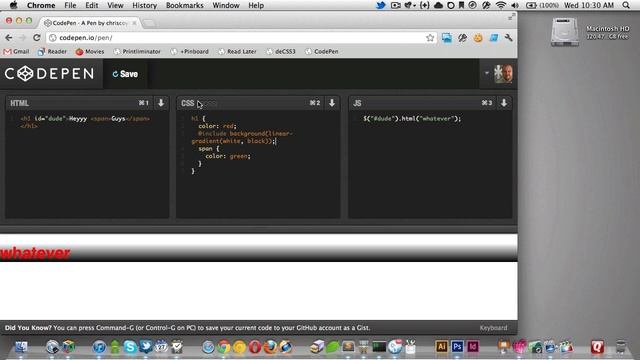This screenshot has width=640, height=360.
Task: Open iTunes from the Dock
Action: (x=99, y=347)
